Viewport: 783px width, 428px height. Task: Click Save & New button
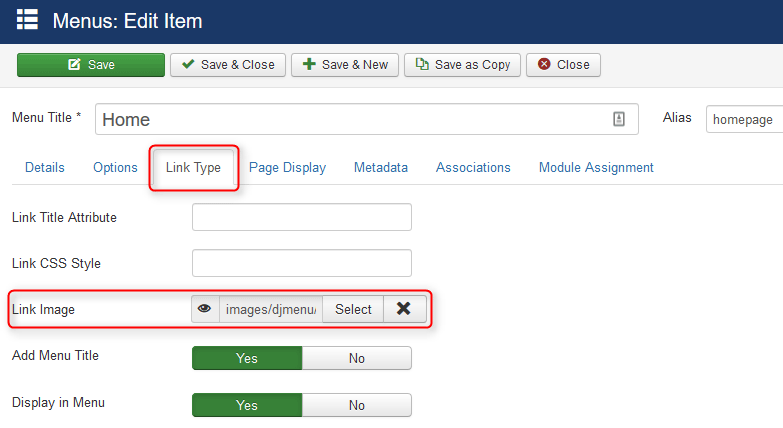[x=345, y=65]
